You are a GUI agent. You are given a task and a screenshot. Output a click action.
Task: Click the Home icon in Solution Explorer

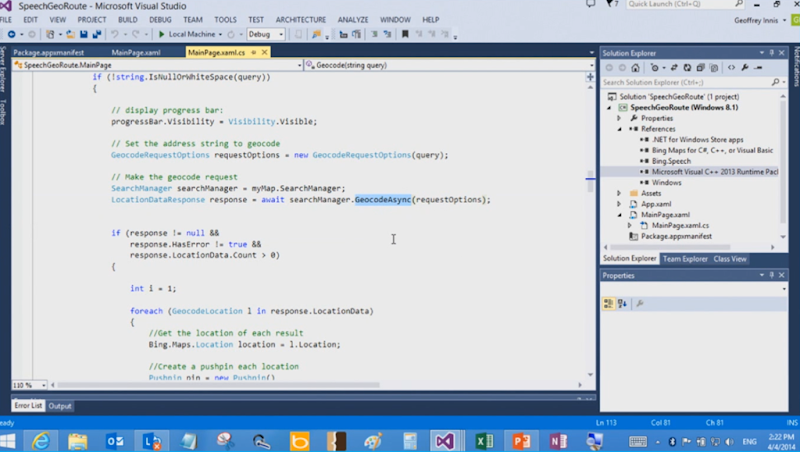(635, 68)
